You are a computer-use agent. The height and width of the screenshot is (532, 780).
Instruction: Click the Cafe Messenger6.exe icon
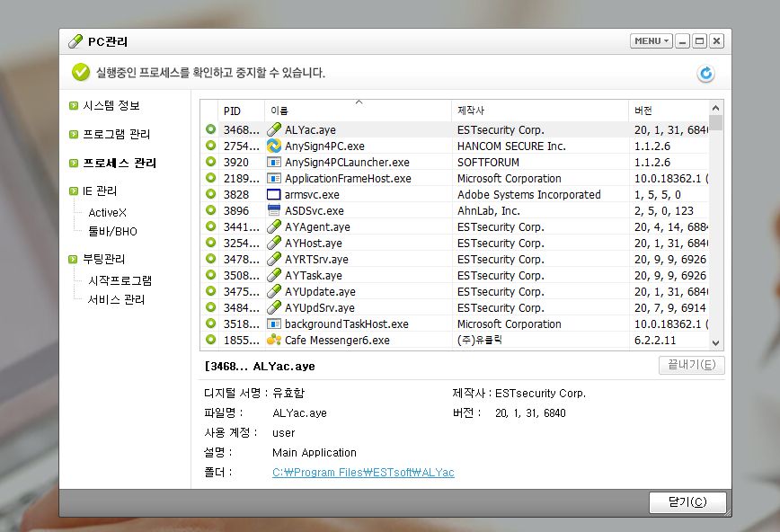273,340
